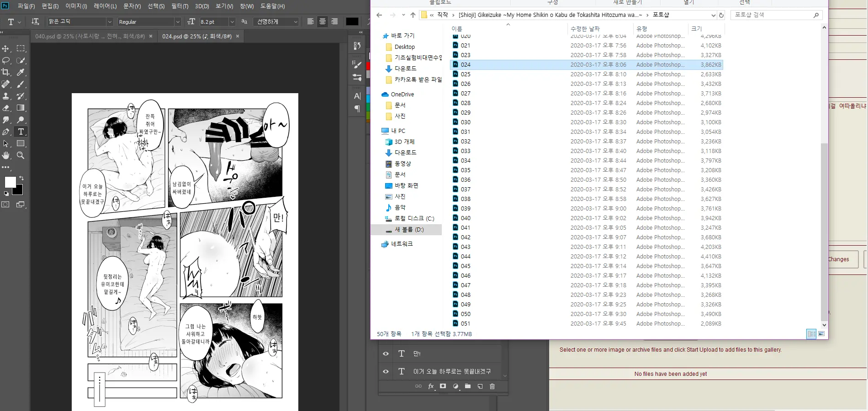Open the font style dropdown Regular
868x411 pixels.
coord(178,21)
